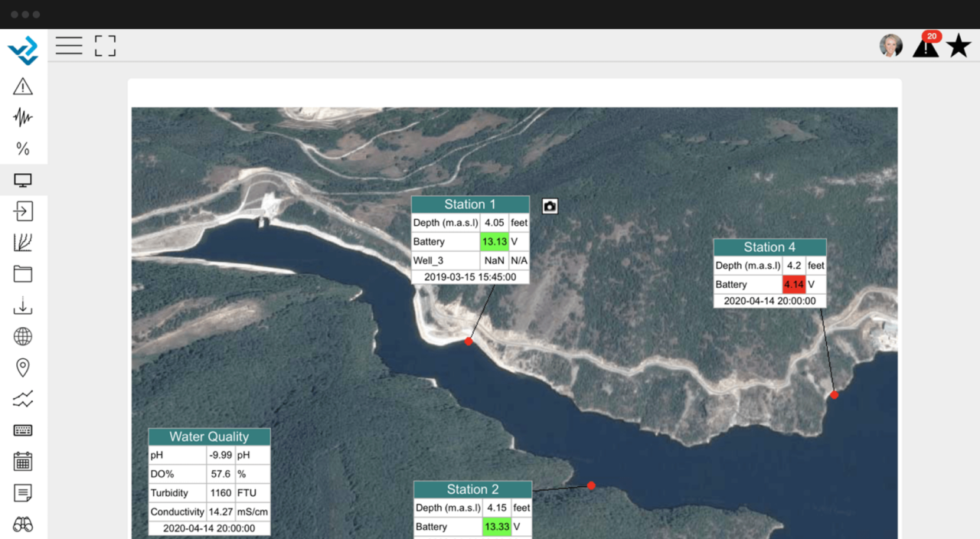Select the map location pin icon

pyautogui.click(x=23, y=367)
